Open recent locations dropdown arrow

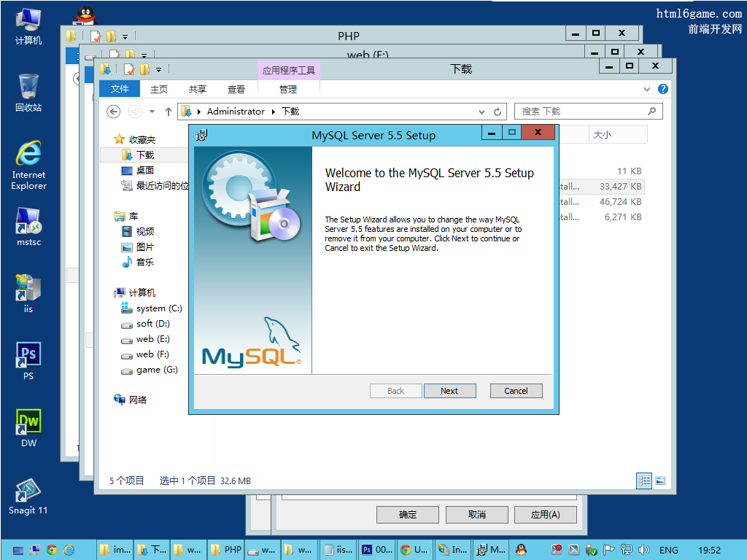pyautogui.click(x=152, y=112)
